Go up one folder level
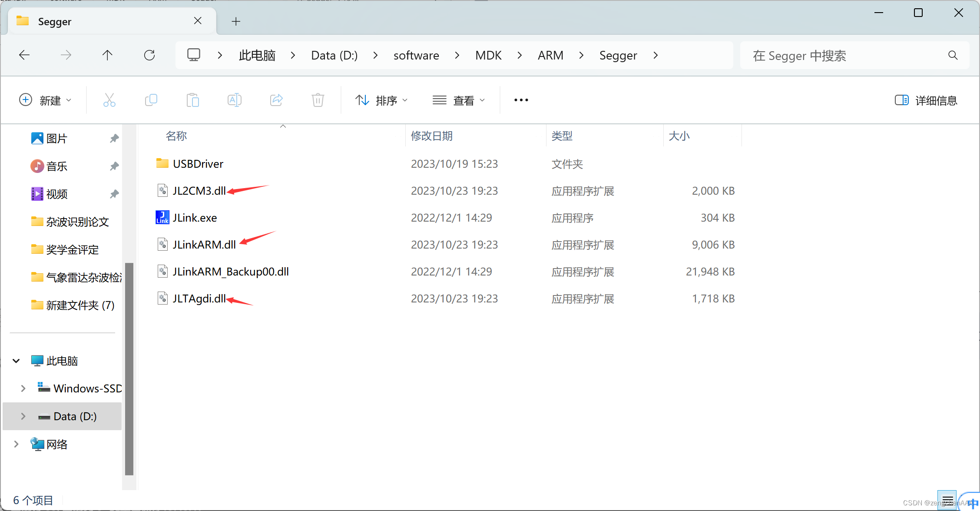Screen dimensions: 980x511 pyautogui.click(x=107, y=55)
